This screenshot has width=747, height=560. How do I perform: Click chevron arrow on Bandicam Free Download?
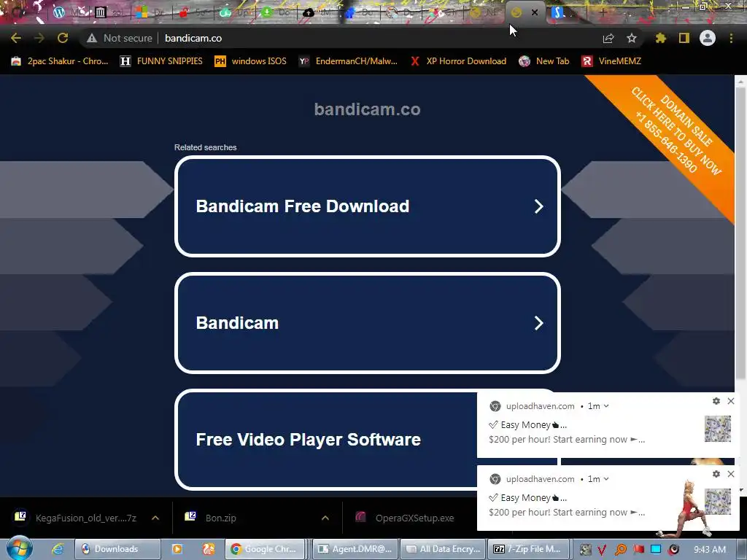tap(539, 206)
